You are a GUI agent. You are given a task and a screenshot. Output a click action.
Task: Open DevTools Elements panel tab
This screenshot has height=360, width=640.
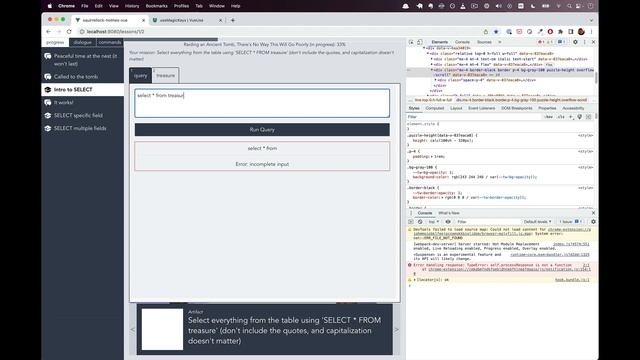point(440,42)
